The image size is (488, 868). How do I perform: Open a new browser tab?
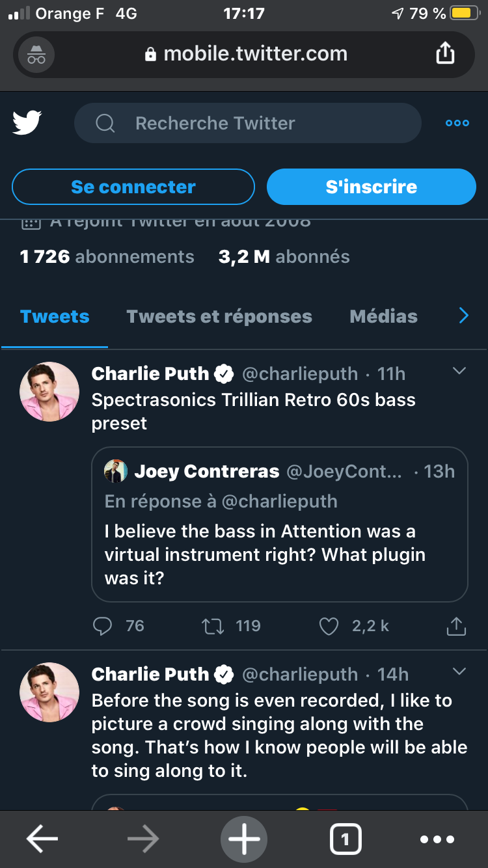point(244,839)
